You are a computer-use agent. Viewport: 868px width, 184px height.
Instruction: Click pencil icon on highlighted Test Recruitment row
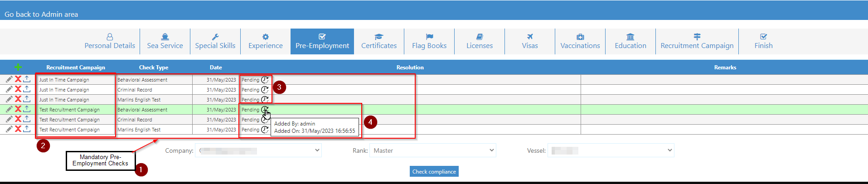(9, 109)
